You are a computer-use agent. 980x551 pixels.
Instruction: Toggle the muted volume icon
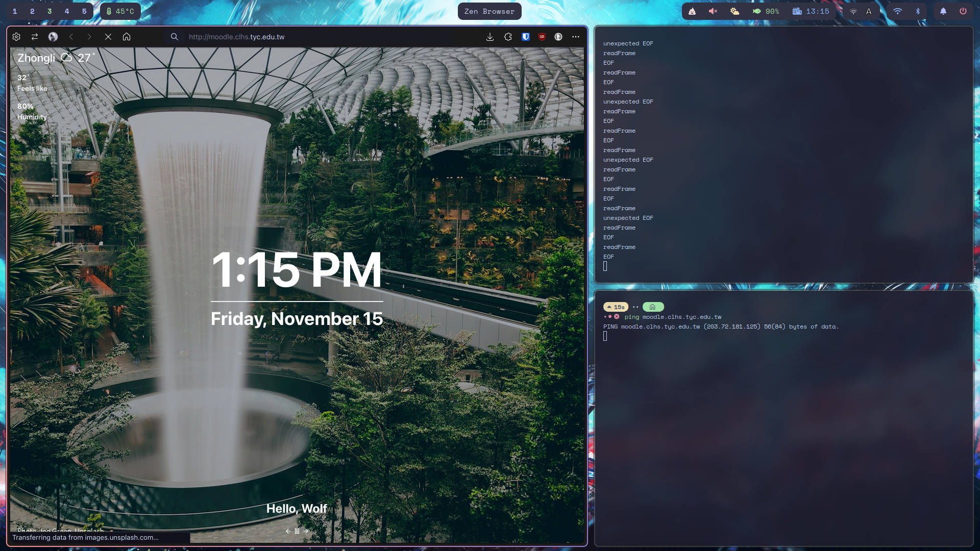[713, 11]
